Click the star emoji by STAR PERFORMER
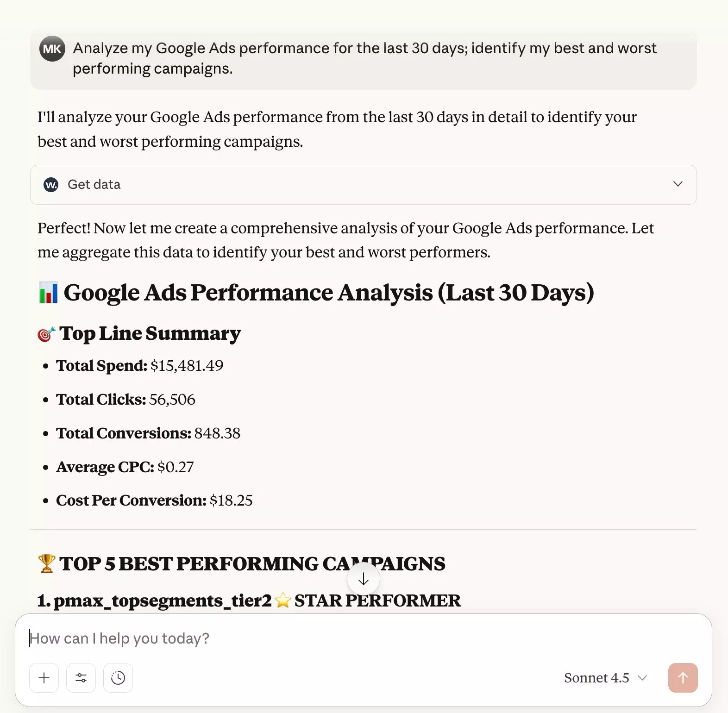 (x=282, y=600)
